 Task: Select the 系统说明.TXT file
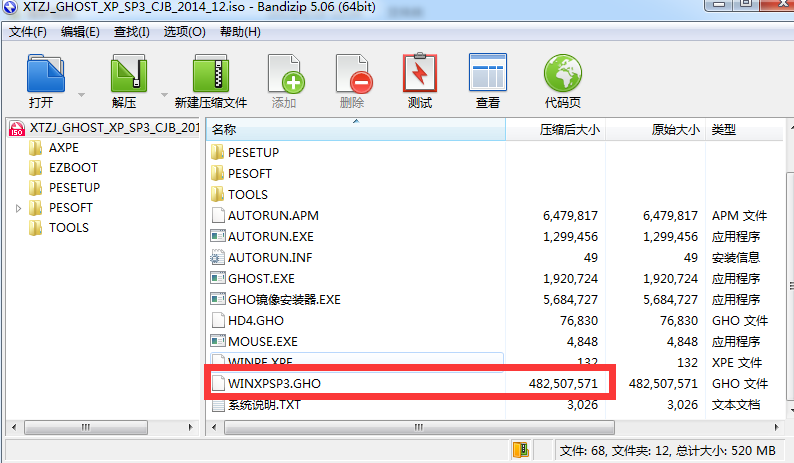click(264, 405)
